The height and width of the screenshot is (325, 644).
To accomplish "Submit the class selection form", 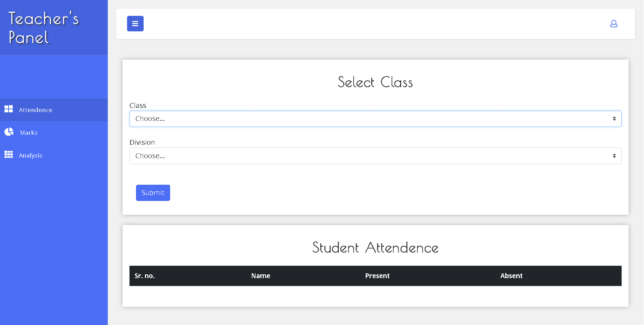I will pyautogui.click(x=153, y=193).
